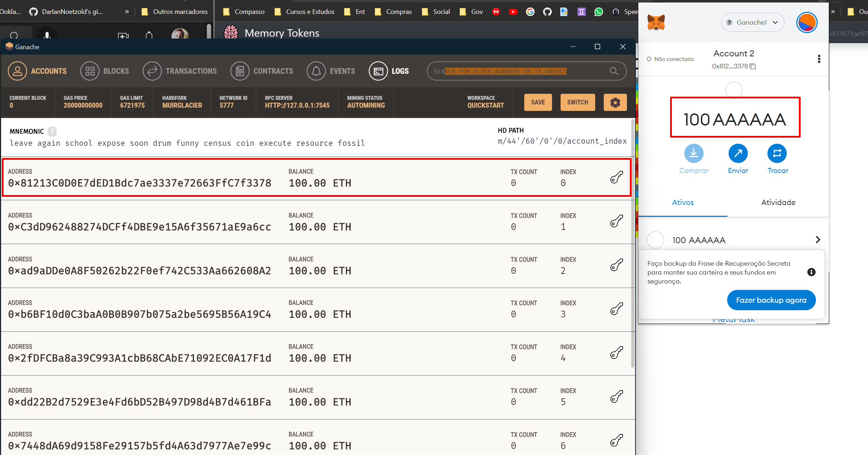Screen dimensions: 868x455
Task: Click the Enviar send arrow icon
Action: pyautogui.click(x=738, y=154)
